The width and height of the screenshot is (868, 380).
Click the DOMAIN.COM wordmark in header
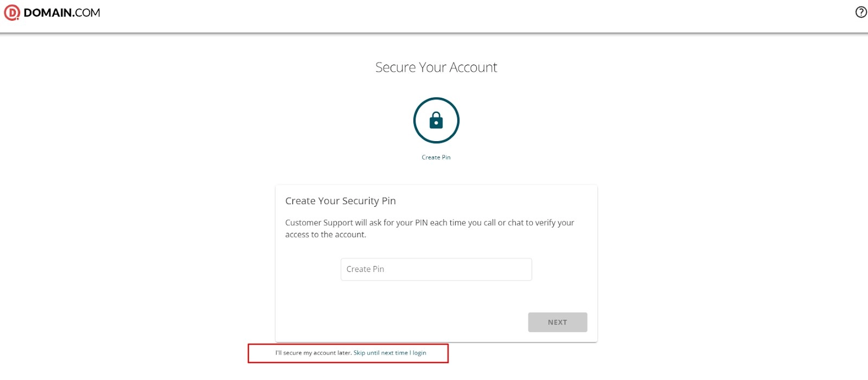tap(62, 12)
